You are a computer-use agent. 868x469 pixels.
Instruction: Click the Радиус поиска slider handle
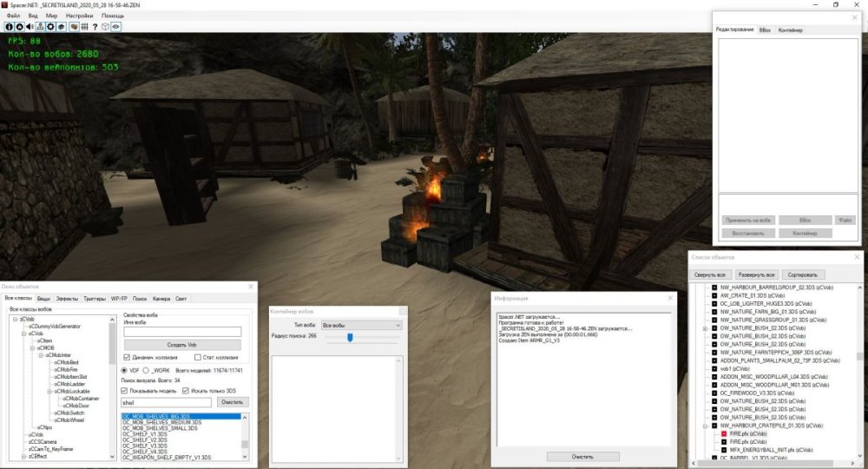pos(349,337)
